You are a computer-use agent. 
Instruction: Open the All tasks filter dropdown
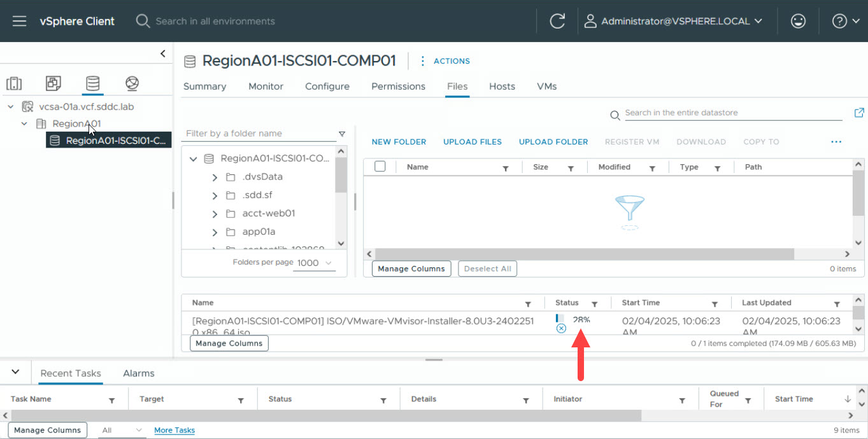[122, 430]
